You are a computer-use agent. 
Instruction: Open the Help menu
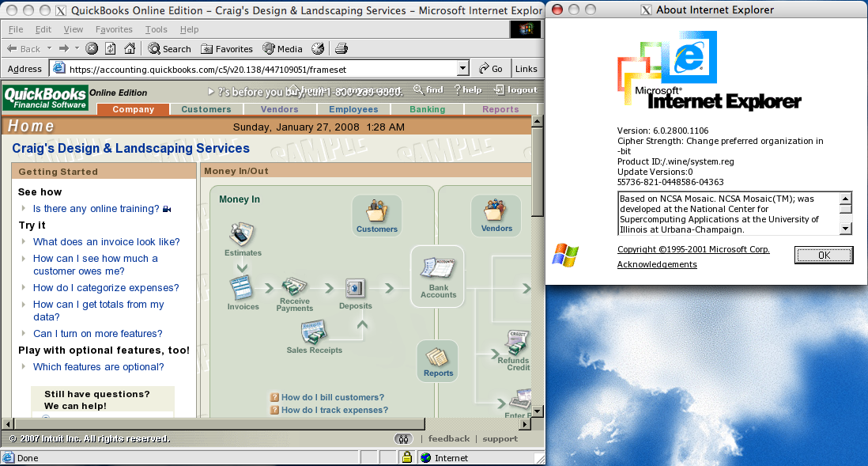click(x=189, y=29)
